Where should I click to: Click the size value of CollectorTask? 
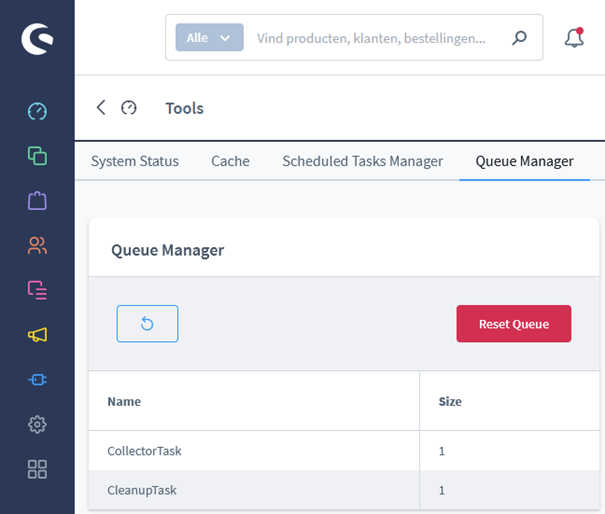[442, 451]
